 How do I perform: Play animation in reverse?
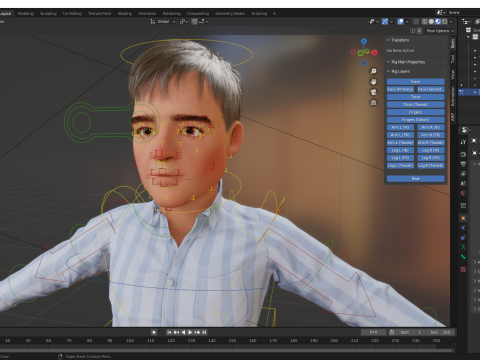tap(183, 332)
